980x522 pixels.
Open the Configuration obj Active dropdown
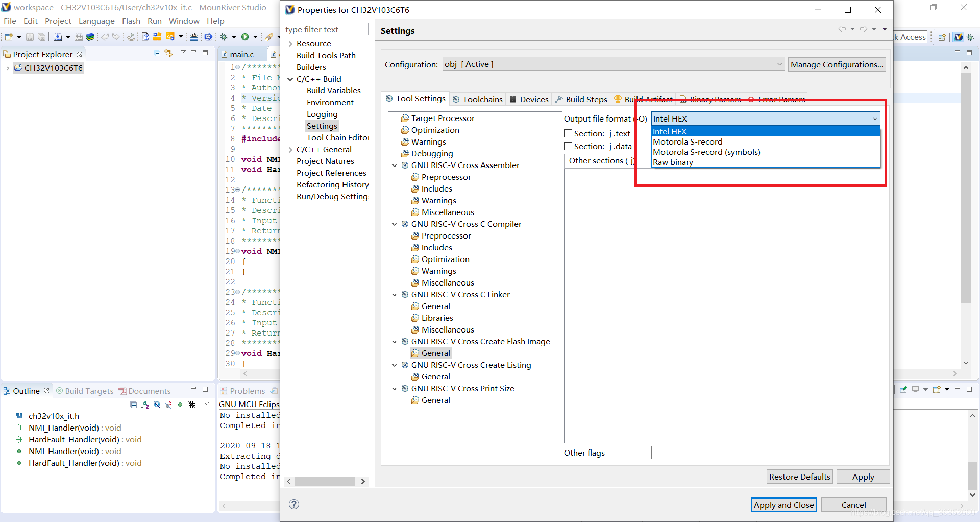coord(614,64)
